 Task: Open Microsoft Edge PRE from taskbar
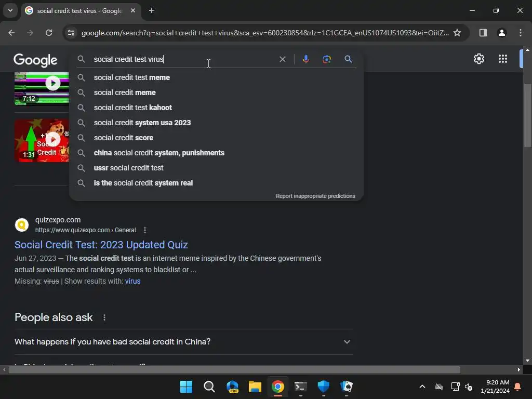[232, 387]
